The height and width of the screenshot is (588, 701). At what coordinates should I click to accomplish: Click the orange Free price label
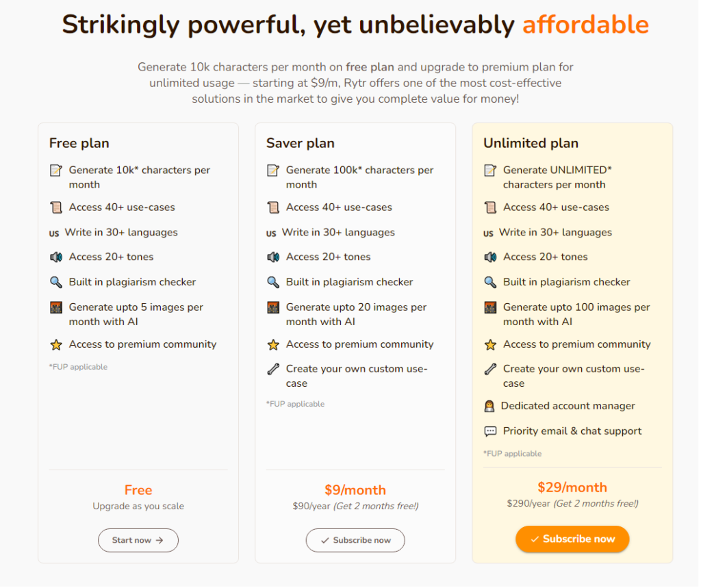(x=138, y=490)
